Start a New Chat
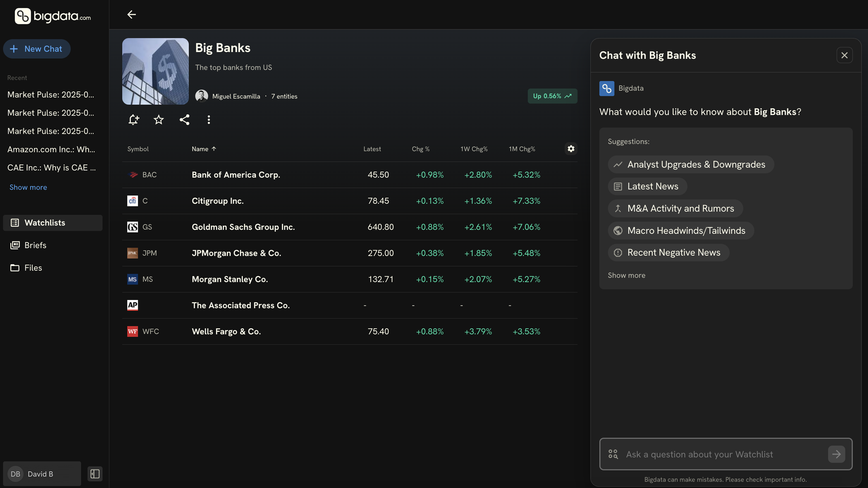The height and width of the screenshot is (488, 868). click(37, 49)
